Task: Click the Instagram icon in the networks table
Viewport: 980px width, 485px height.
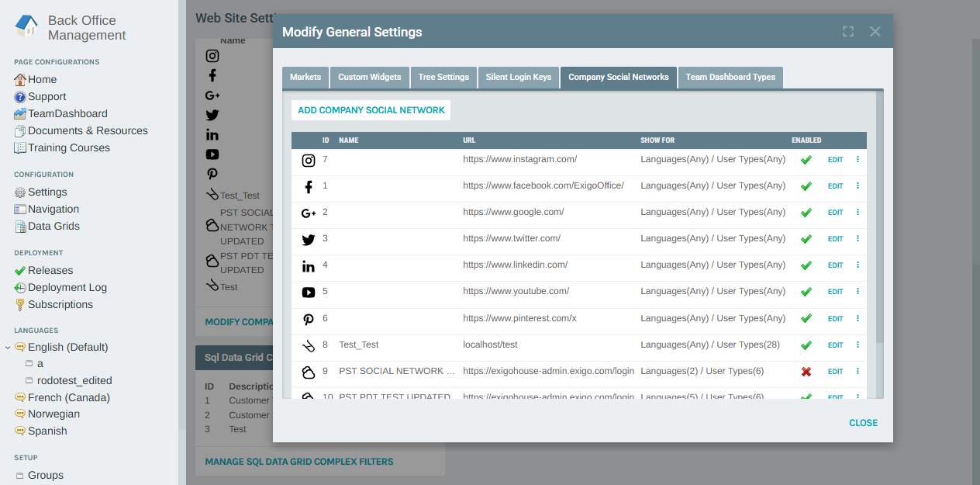Action: (309, 161)
